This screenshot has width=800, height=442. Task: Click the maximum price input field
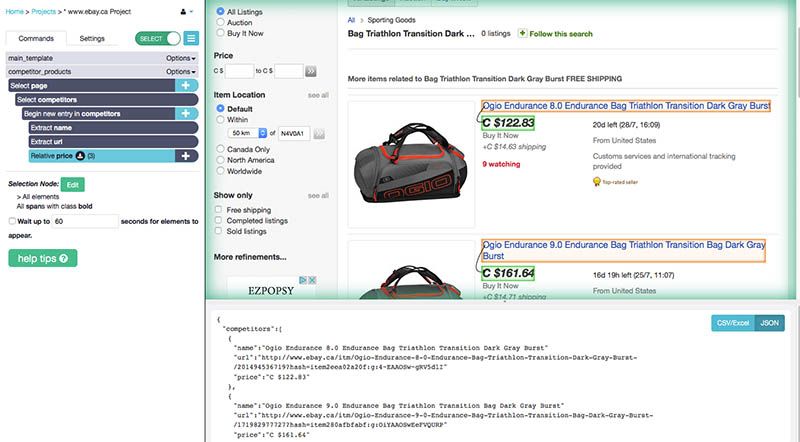[289, 71]
